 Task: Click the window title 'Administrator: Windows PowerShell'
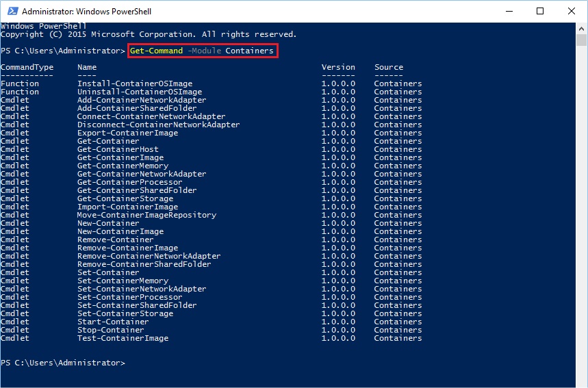pyautogui.click(x=87, y=11)
